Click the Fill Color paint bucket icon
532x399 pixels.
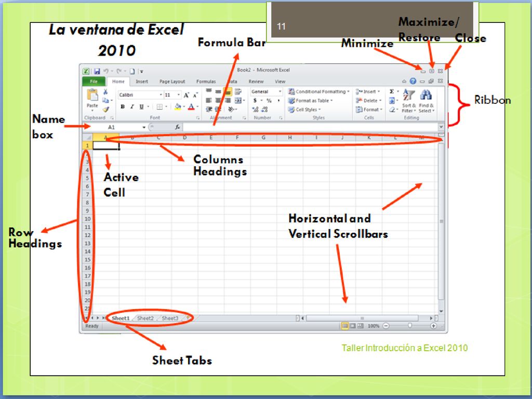coord(178,107)
